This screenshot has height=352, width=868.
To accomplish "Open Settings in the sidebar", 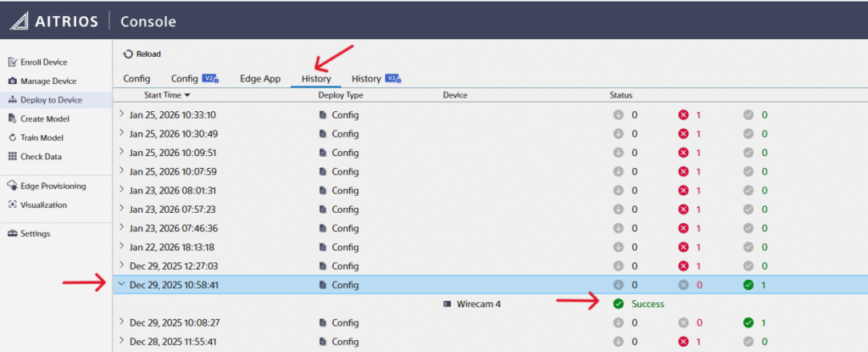I will tap(35, 233).
